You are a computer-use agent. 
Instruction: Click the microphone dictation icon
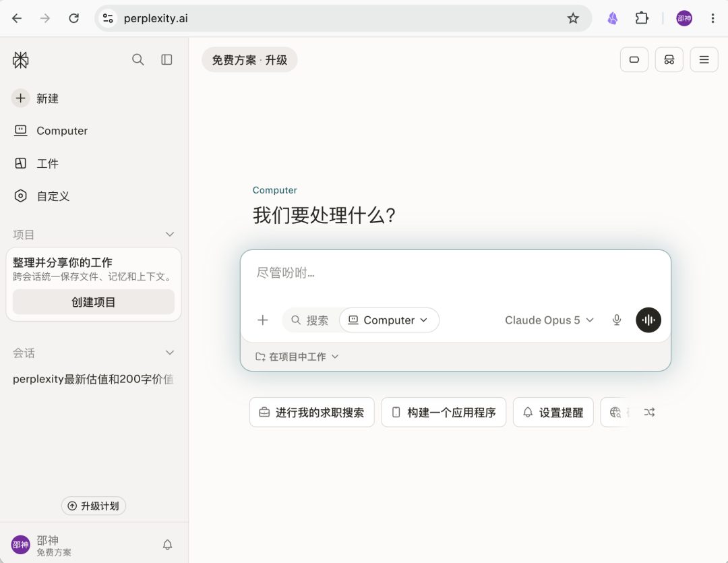(617, 320)
